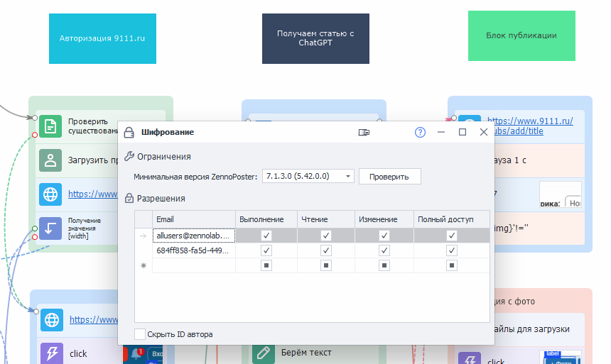611x364 pixels.
Task: Click the pin window icon in the Шифрование title bar
Action: [x=364, y=133]
